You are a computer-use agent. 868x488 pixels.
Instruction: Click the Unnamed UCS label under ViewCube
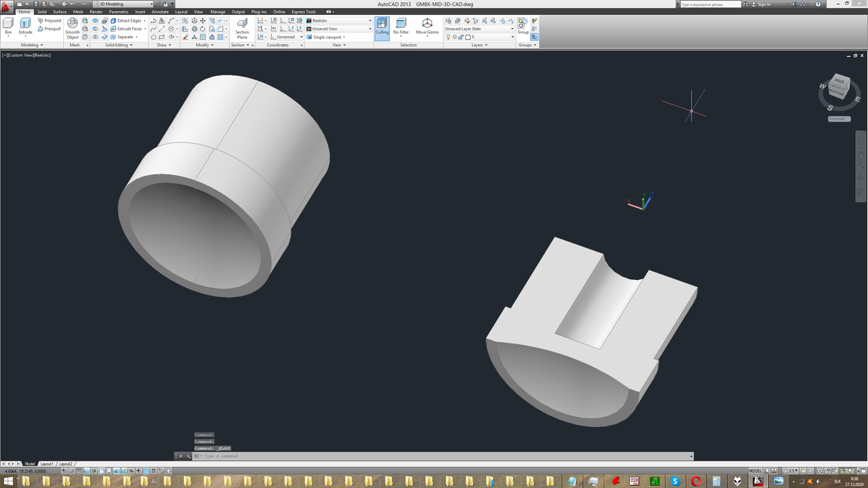pyautogui.click(x=839, y=119)
